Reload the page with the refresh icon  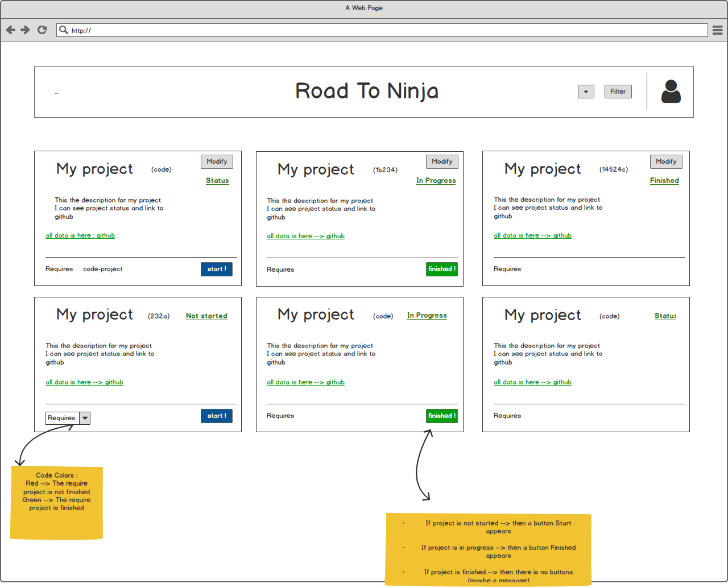(42, 30)
